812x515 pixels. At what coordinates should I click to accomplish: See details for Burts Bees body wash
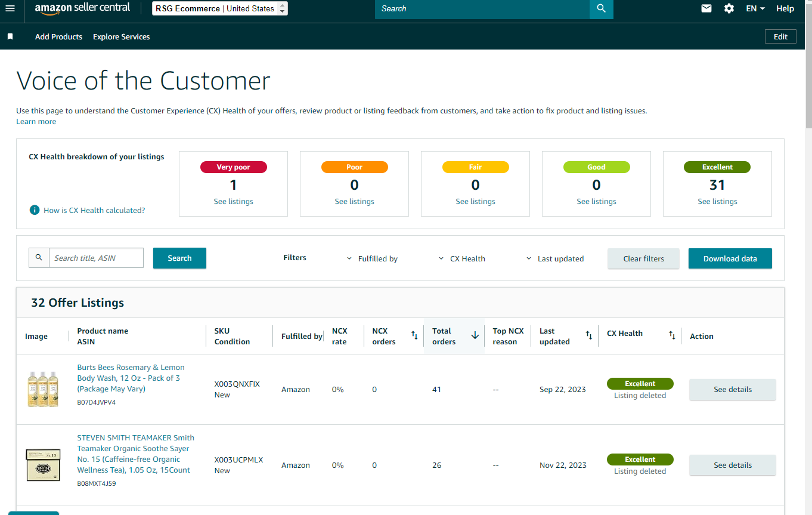733,389
